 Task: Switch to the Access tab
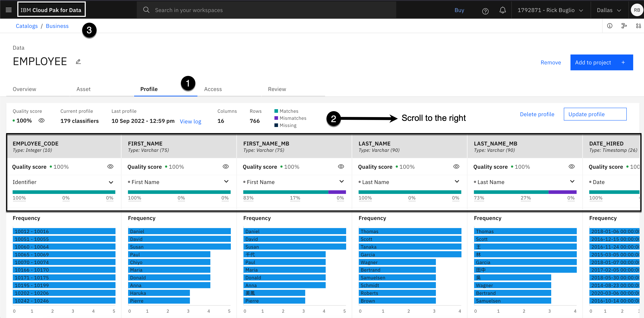click(x=213, y=89)
